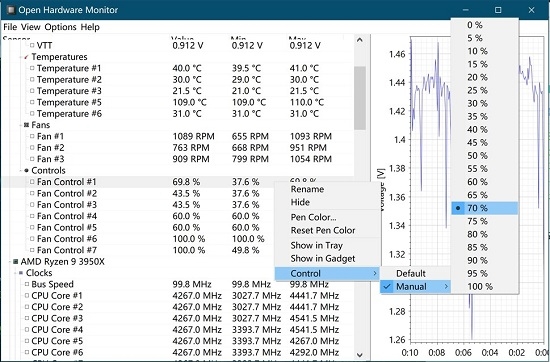Open the Options menu
The width and height of the screenshot is (550, 362).
(x=60, y=27)
